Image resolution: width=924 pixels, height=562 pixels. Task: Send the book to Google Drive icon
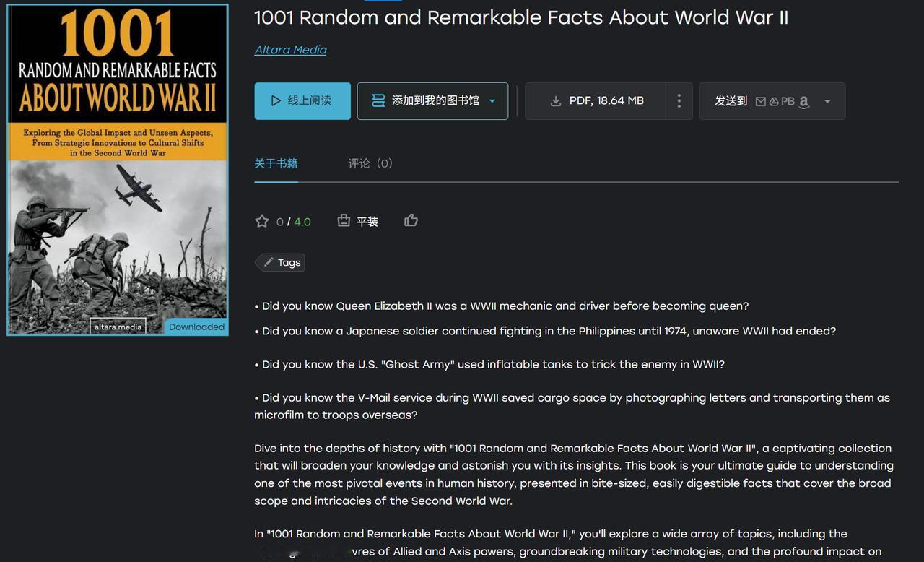tap(773, 102)
